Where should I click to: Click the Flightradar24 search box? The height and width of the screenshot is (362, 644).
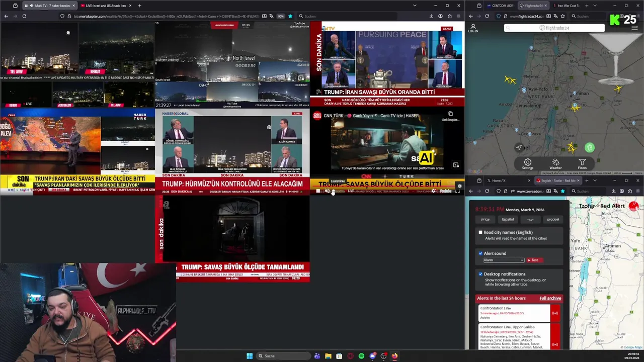click(x=554, y=28)
